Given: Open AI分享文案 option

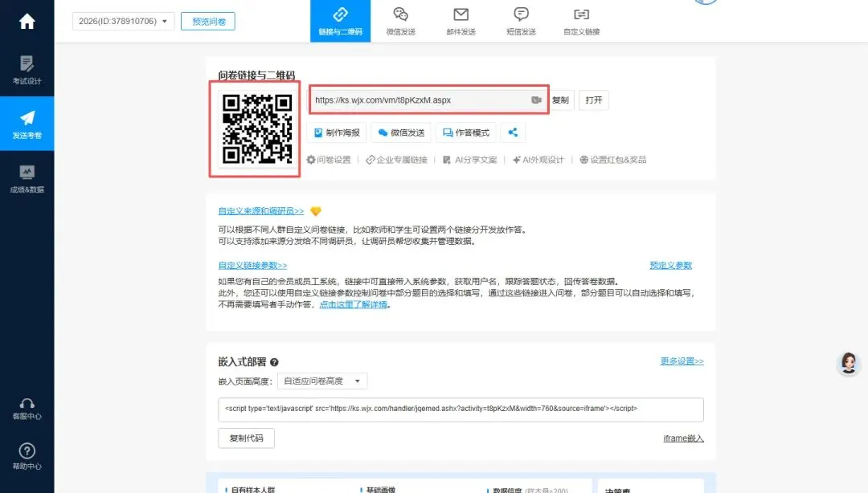Looking at the screenshot, I should [469, 159].
